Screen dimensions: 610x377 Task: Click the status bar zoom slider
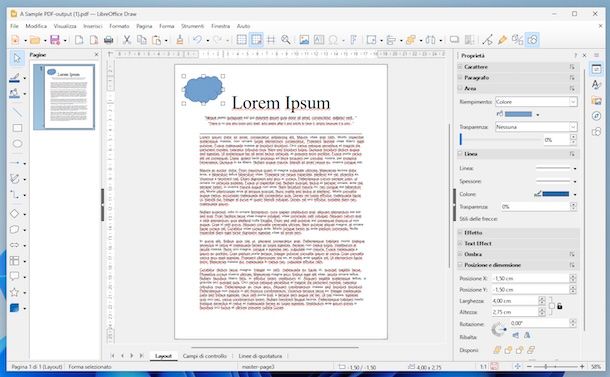pyautogui.click(x=555, y=366)
